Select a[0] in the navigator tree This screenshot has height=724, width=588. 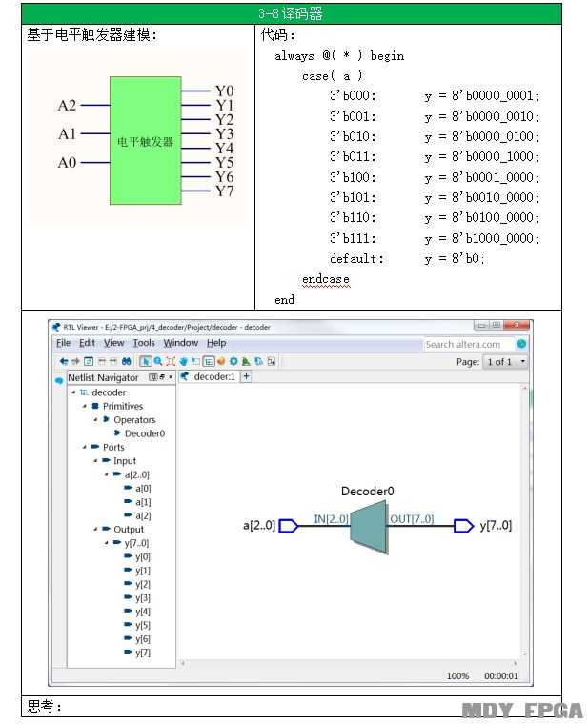143,488
